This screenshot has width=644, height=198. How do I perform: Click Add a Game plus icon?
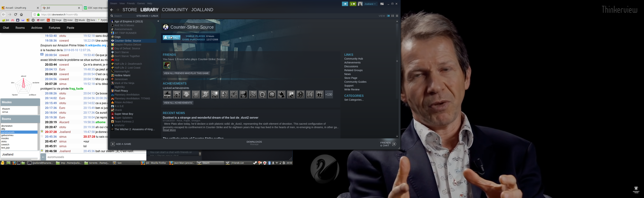coord(113,144)
